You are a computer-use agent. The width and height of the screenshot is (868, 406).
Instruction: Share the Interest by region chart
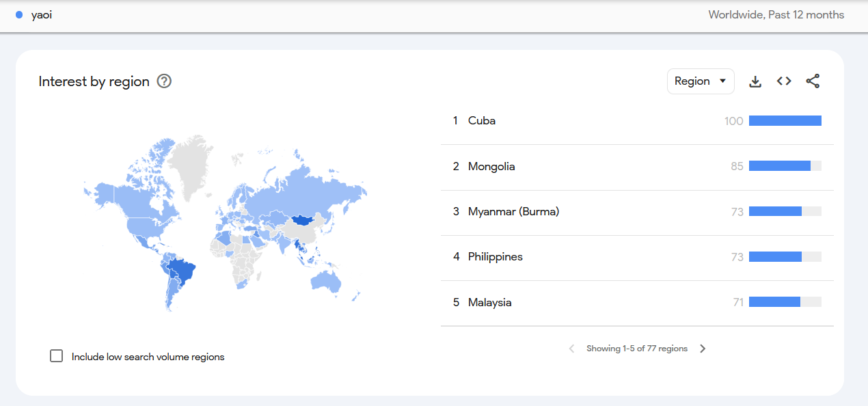(x=813, y=81)
